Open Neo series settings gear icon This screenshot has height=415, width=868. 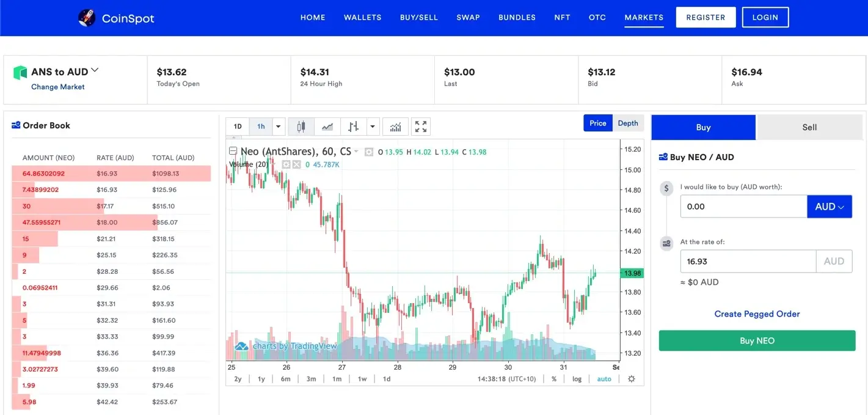tap(368, 152)
